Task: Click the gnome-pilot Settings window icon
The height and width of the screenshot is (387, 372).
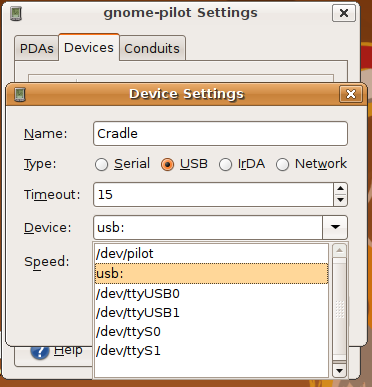Action: click(x=16, y=14)
